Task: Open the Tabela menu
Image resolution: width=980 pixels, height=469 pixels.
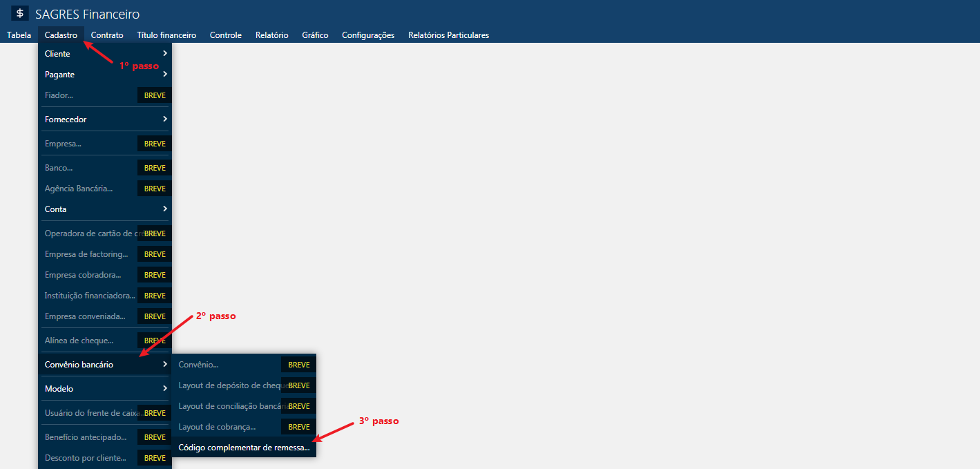Action: 19,35
